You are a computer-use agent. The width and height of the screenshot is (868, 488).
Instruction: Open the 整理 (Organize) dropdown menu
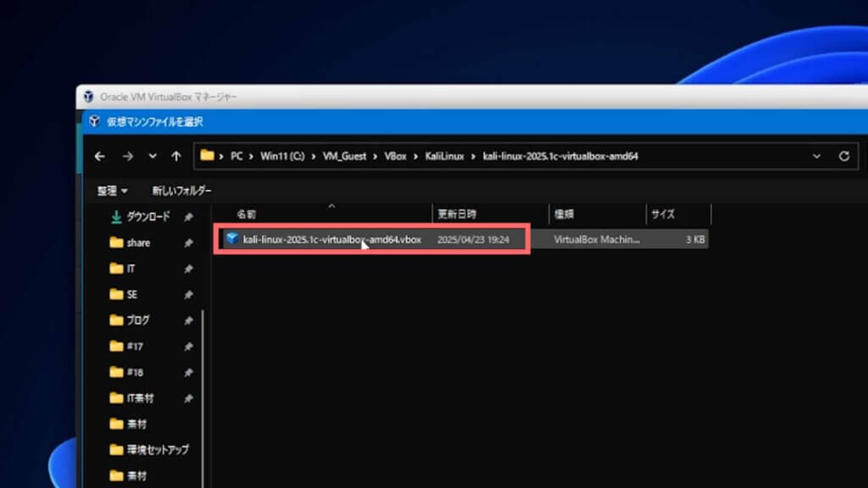(113, 191)
